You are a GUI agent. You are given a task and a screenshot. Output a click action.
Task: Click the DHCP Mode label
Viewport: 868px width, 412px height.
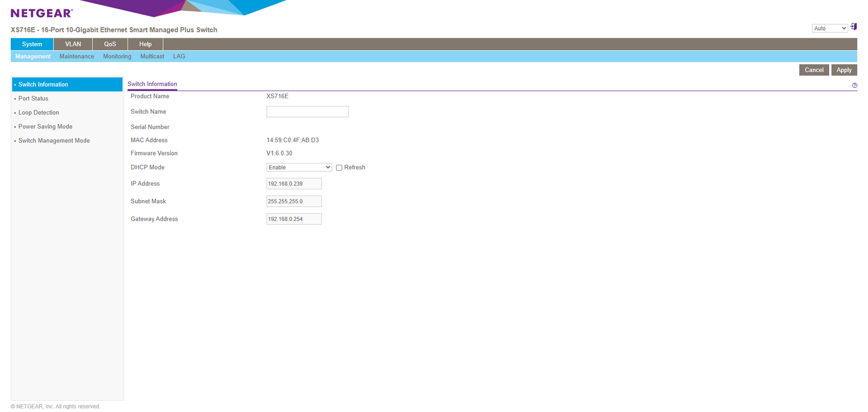pos(148,167)
